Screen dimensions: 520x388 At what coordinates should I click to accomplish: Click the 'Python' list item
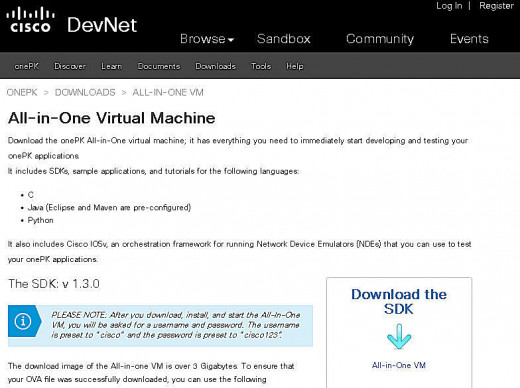[x=40, y=220]
